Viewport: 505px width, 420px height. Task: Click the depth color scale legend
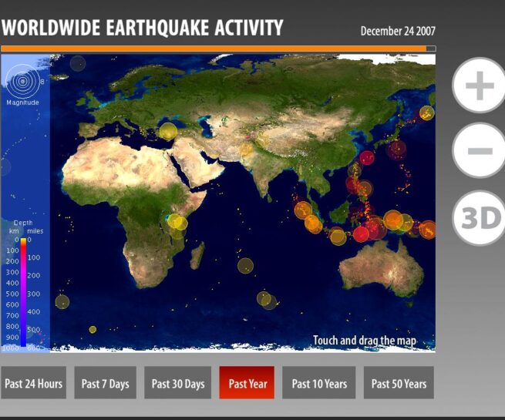pos(23,293)
